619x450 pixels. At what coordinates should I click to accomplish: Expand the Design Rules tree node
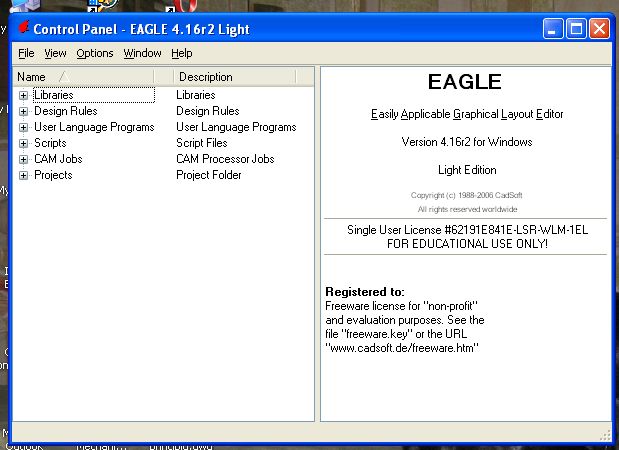(x=23, y=111)
